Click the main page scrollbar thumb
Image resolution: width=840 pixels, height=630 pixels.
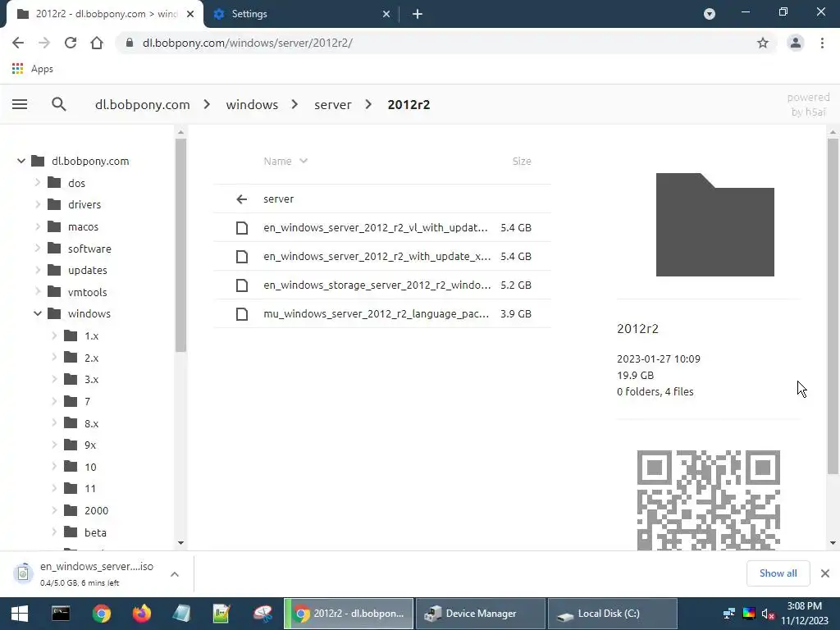833,306
